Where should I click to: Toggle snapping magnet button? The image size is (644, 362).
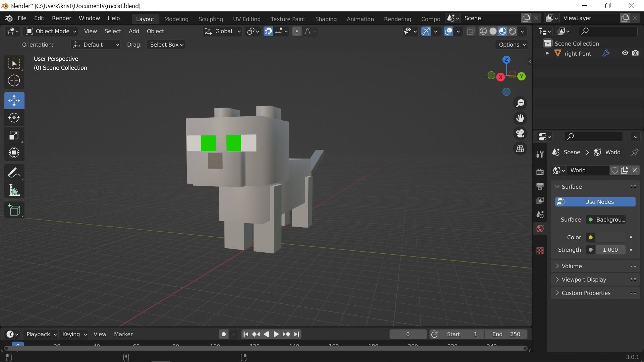pyautogui.click(x=268, y=31)
